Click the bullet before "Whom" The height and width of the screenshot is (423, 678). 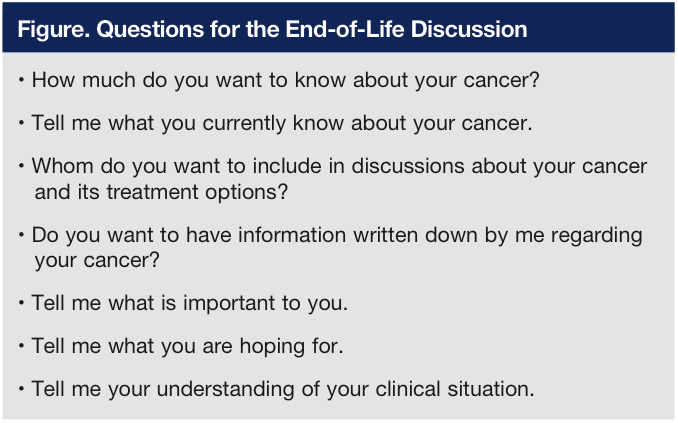[22, 166]
